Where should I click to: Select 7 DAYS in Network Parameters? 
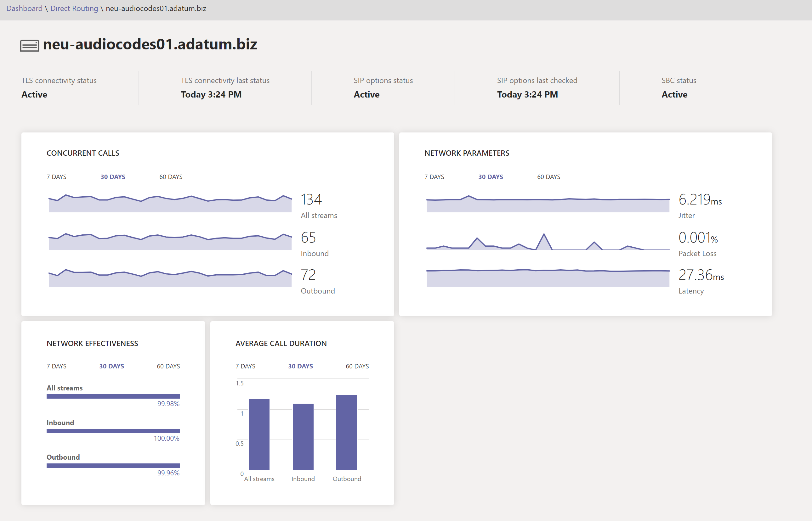(434, 176)
